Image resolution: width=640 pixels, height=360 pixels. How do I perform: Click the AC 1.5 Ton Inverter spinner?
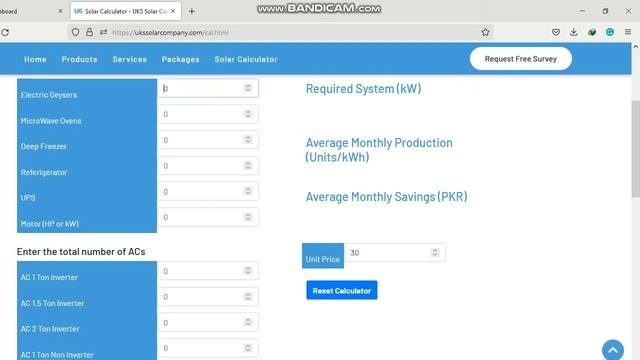[248, 297]
